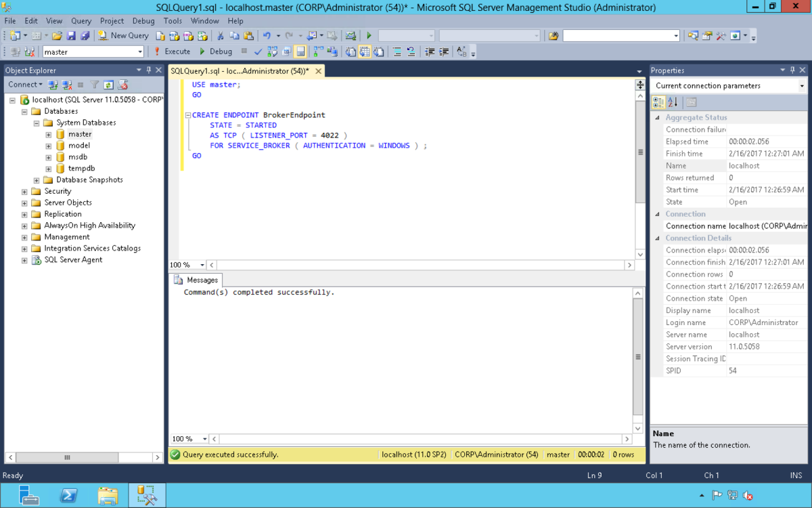Toggle Results to Text mode icon
The height and width of the screenshot is (508, 812).
tap(351, 51)
